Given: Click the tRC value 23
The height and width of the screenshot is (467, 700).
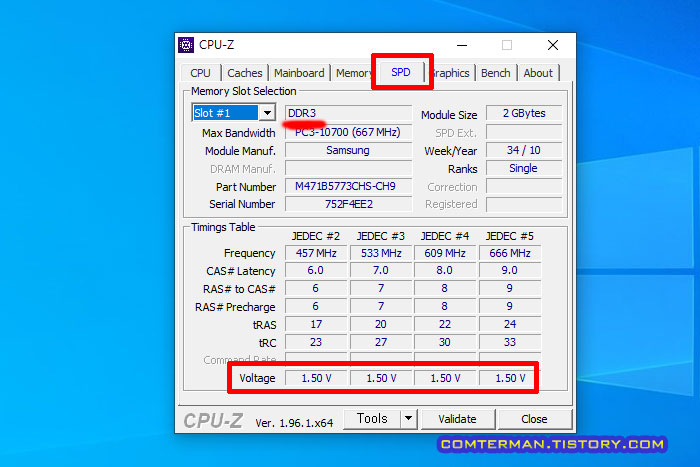Looking at the screenshot, I should pyautogui.click(x=316, y=342).
